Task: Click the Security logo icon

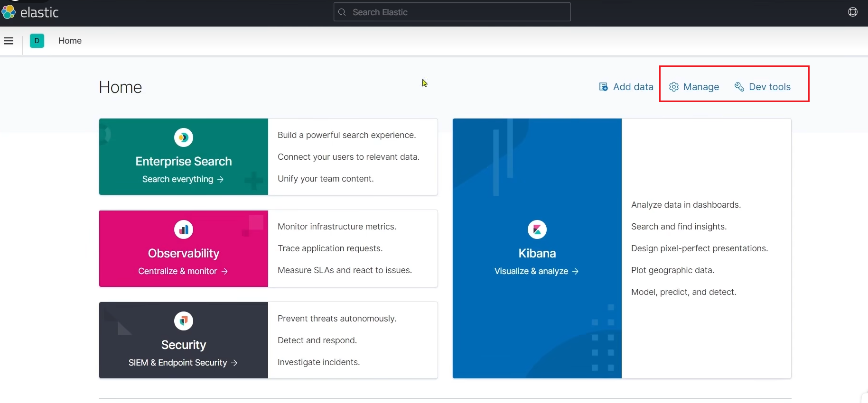Action: (x=184, y=321)
